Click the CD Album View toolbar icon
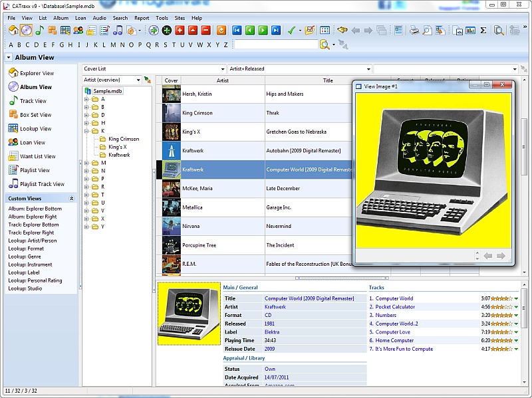The width and height of the screenshot is (532, 398). [26, 31]
